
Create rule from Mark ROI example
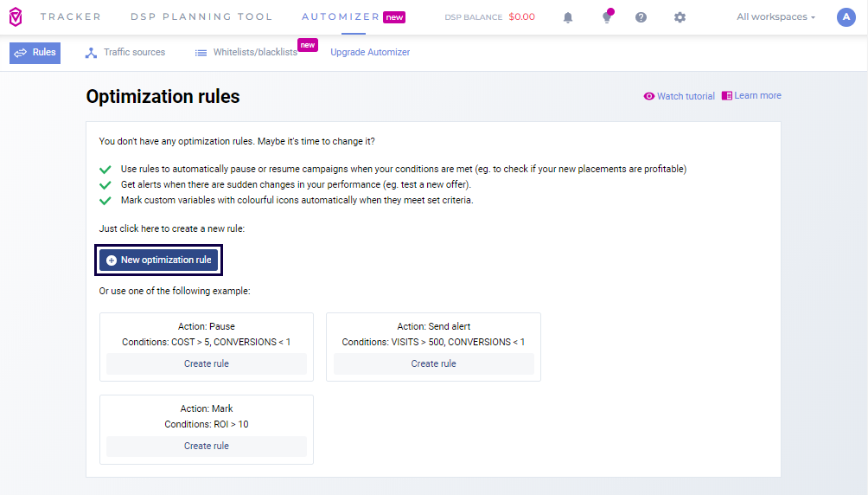point(207,447)
